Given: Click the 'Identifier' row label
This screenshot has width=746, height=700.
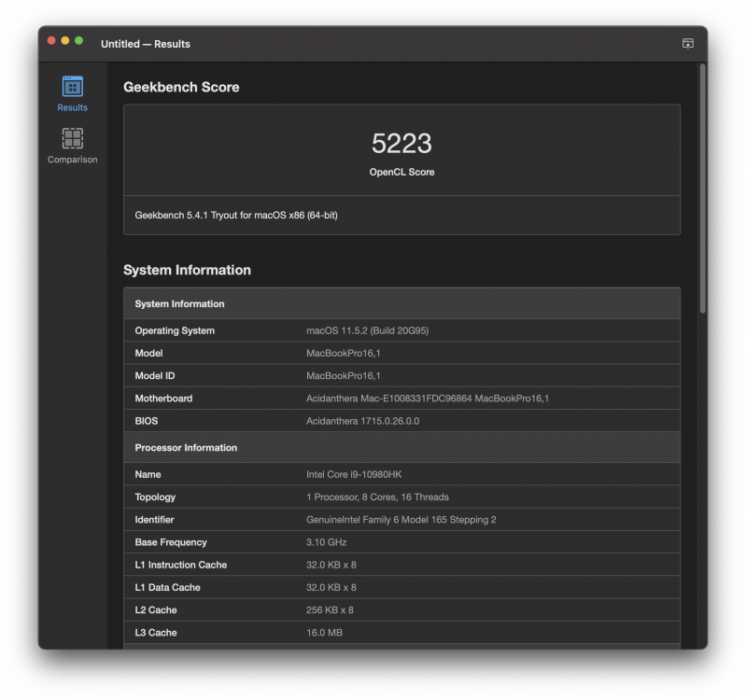Looking at the screenshot, I should (154, 520).
